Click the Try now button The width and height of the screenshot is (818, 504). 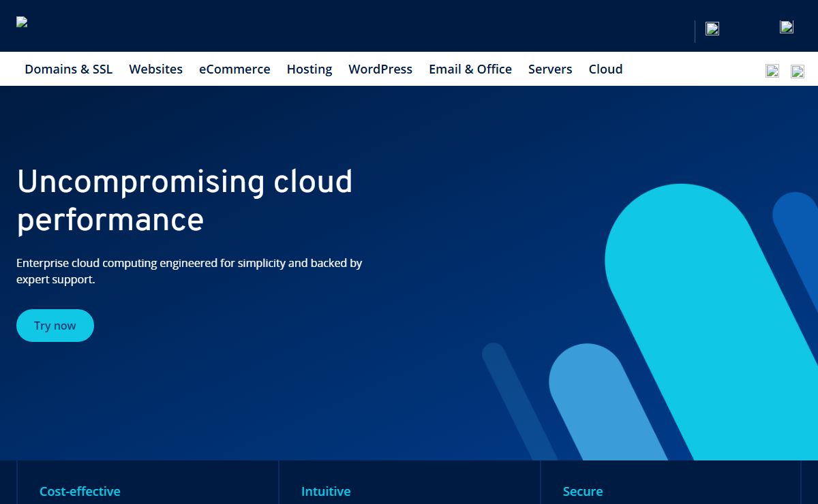tap(55, 326)
